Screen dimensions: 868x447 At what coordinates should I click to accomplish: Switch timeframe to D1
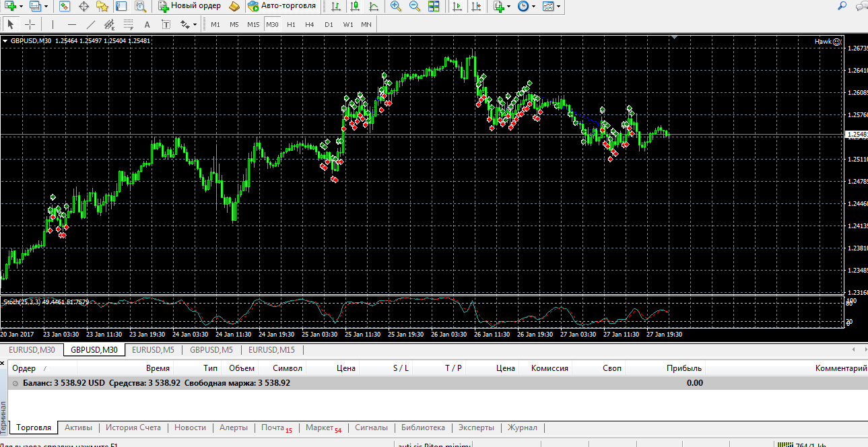tap(329, 24)
